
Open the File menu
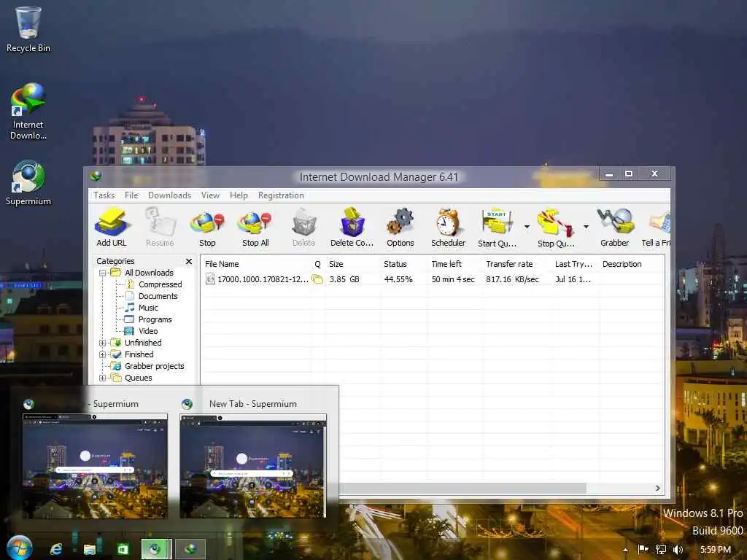(x=131, y=195)
